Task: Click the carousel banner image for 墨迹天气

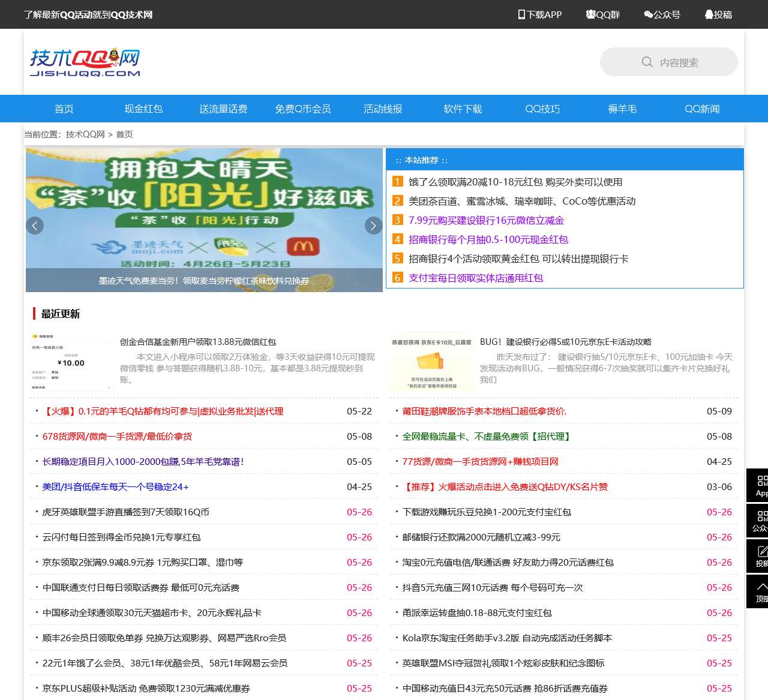Action: coord(204,220)
